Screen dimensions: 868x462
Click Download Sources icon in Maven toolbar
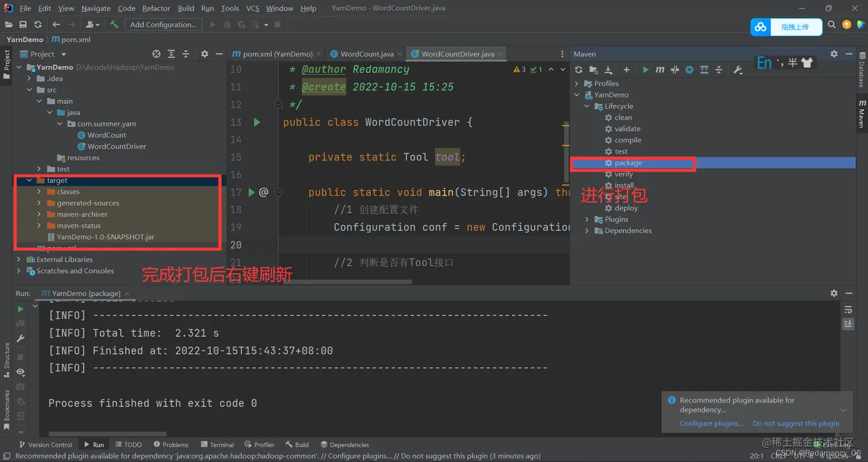609,70
